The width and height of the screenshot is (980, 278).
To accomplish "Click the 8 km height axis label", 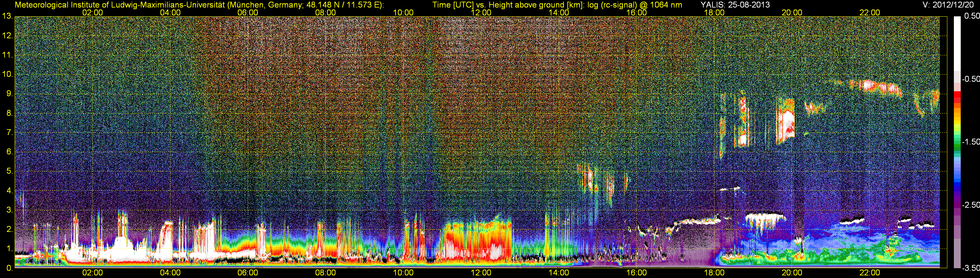I will pos(9,113).
